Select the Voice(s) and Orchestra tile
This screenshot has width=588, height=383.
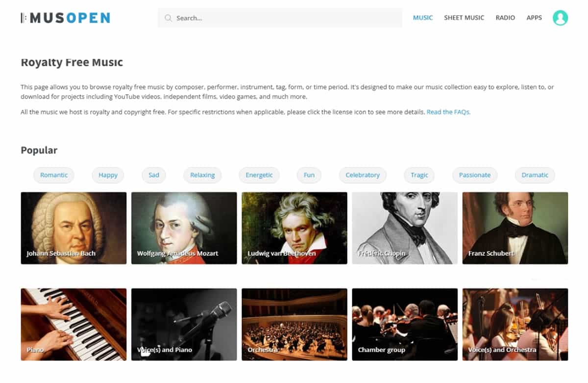click(515, 324)
